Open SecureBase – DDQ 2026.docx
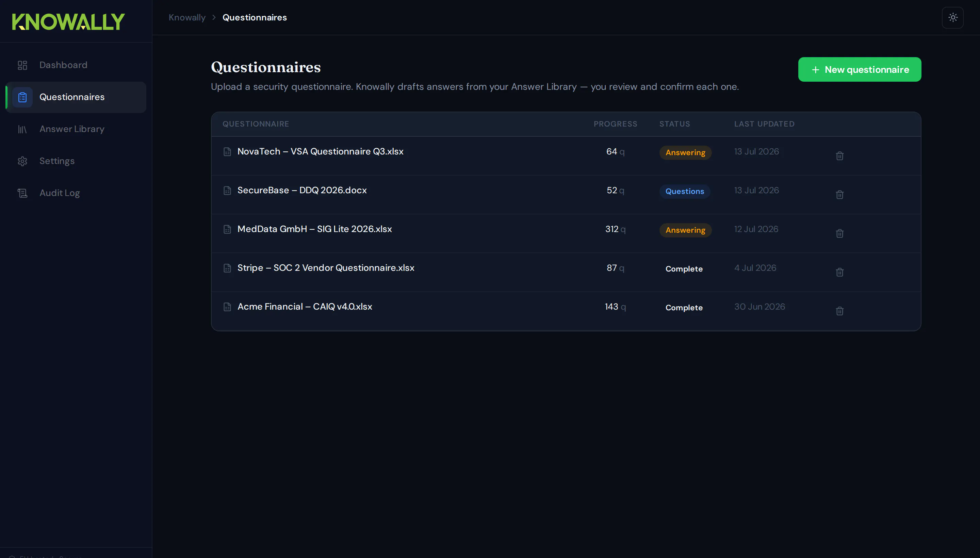Image resolution: width=980 pixels, height=558 pixels. [302, 190]
